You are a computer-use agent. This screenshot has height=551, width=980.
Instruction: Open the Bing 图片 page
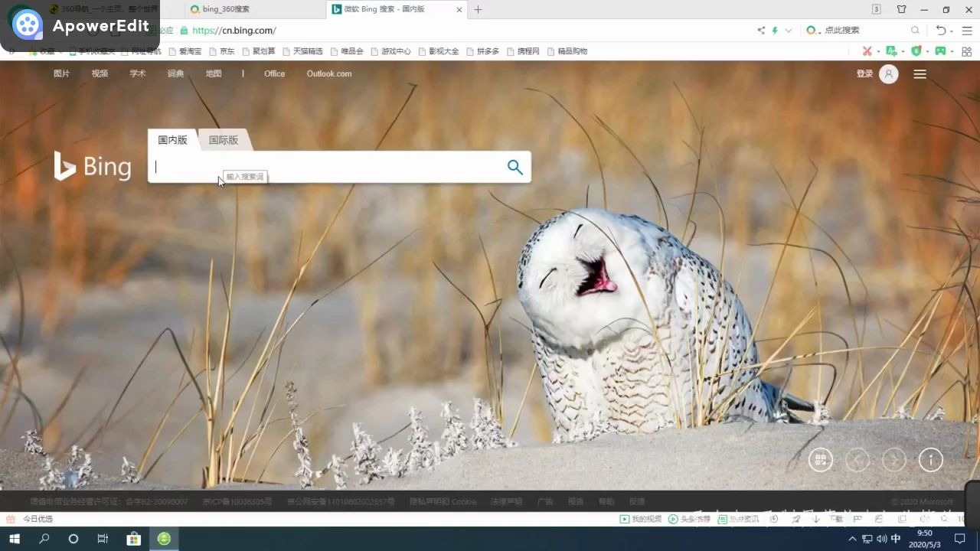click(x=61, y=73)
